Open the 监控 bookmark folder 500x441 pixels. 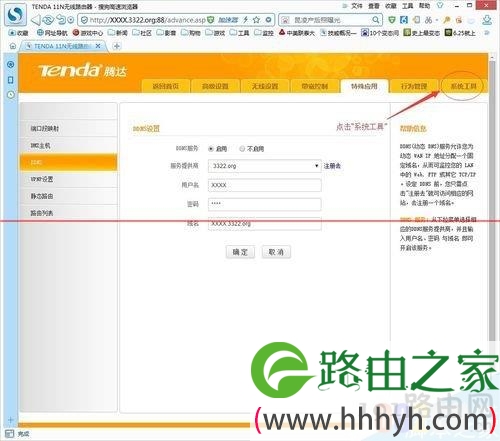[264, 33]
